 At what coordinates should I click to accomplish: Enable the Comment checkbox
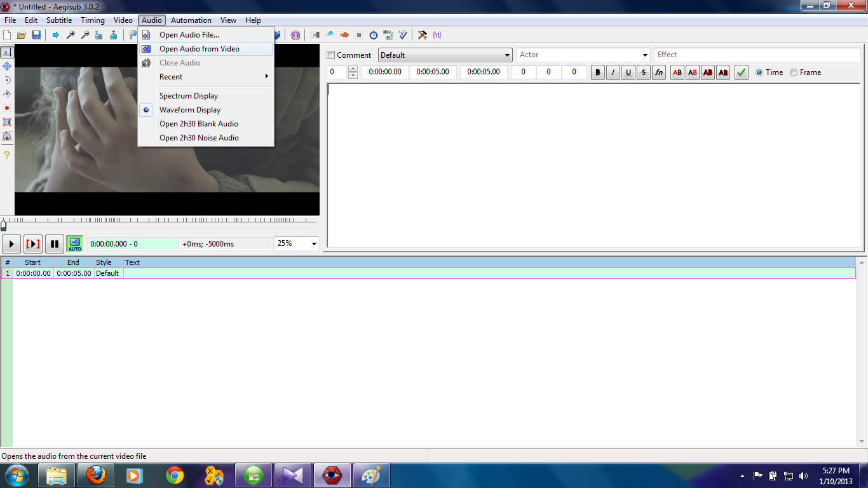pos(330,55)
